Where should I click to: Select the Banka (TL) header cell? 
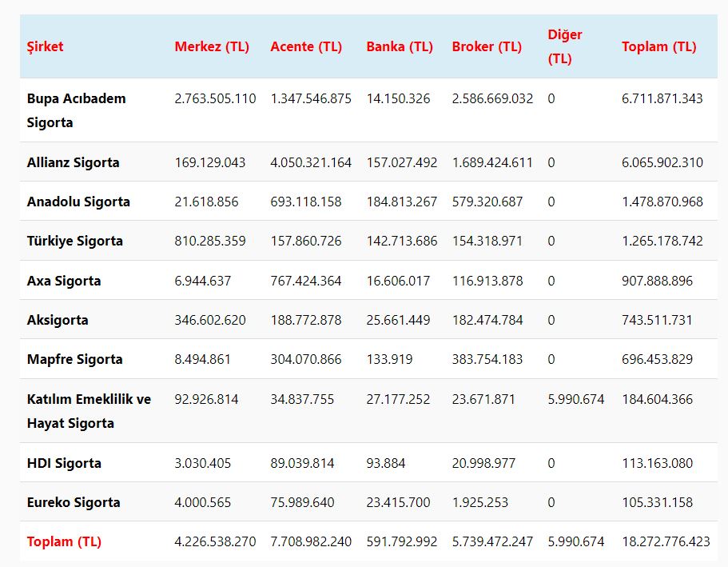click(x=400, y=46)
